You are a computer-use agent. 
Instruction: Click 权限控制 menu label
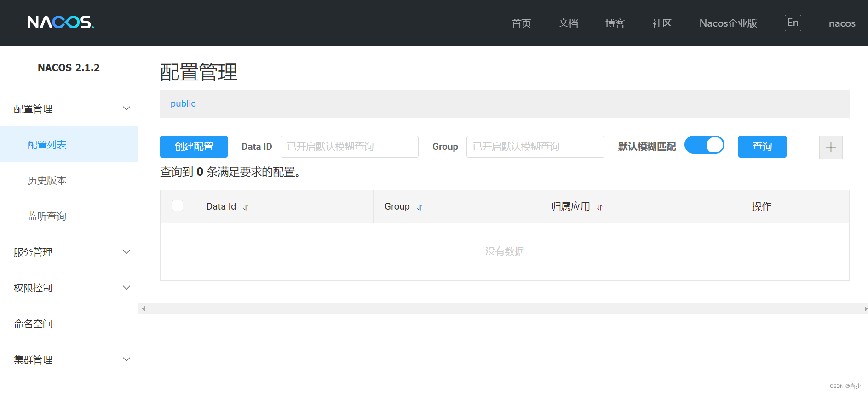click(33, 288)
